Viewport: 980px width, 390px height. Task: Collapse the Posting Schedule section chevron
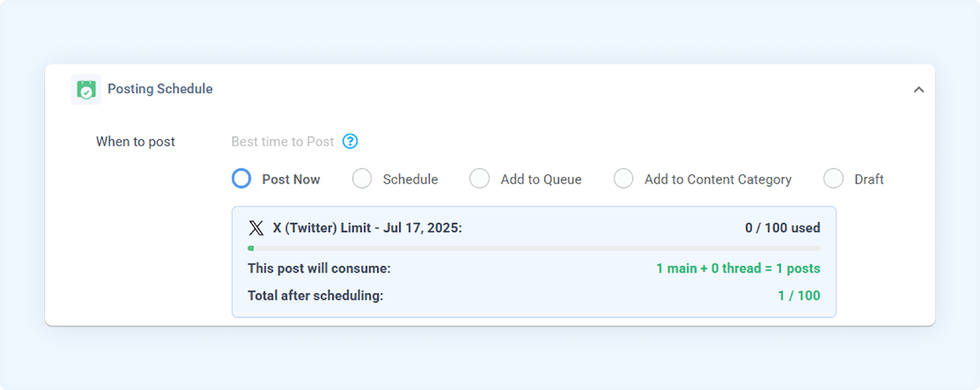(919, 90)
